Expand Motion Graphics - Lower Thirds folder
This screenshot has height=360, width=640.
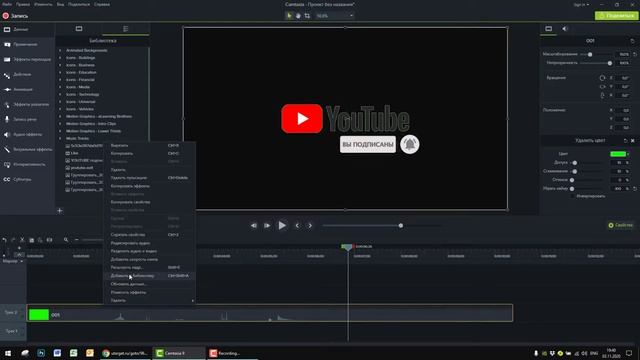coord(60,131)
